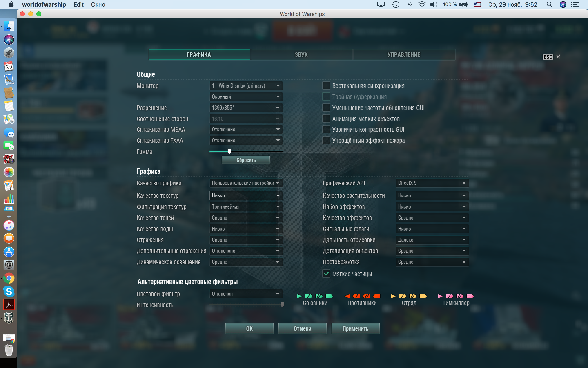This screenshot has width=588, height=368.
Task: Open the Оконный window mode dropdown
Action: [246, 97]
